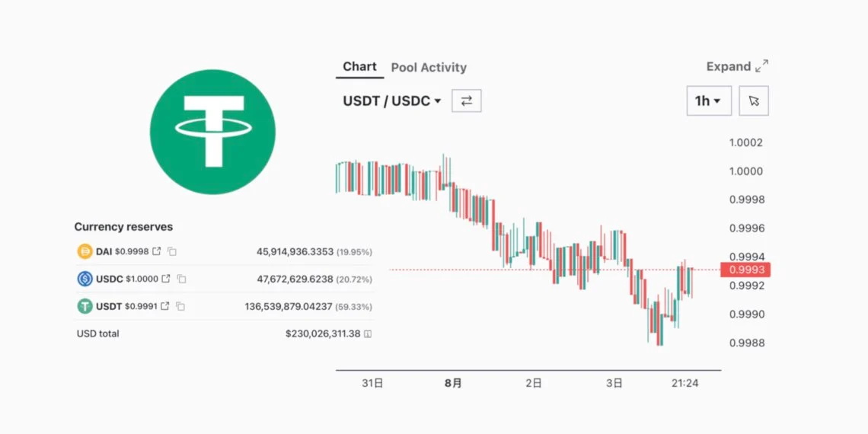Open the USDT external link icon
Image resolution: width=868 pixels, height=434 pixels.
coord(165,307)
